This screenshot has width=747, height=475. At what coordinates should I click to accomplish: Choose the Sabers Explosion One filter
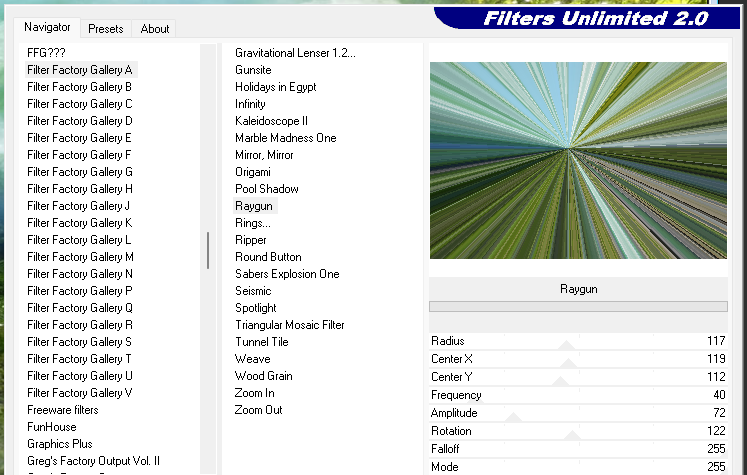point(287,274)
